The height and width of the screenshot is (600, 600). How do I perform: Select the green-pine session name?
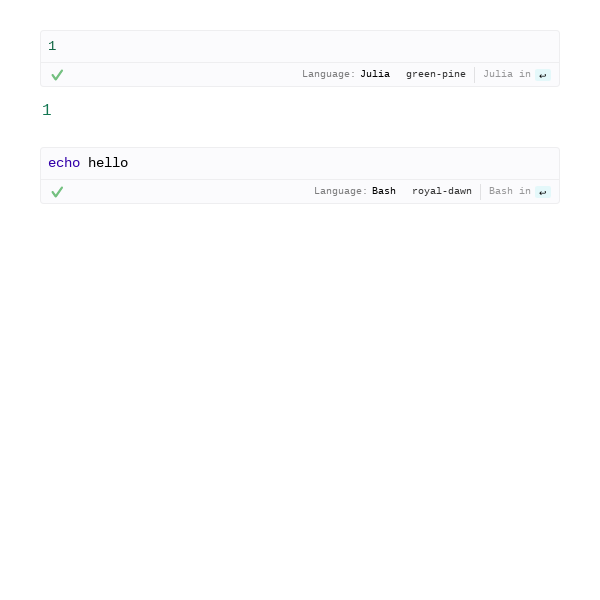[x=436, y=74]
